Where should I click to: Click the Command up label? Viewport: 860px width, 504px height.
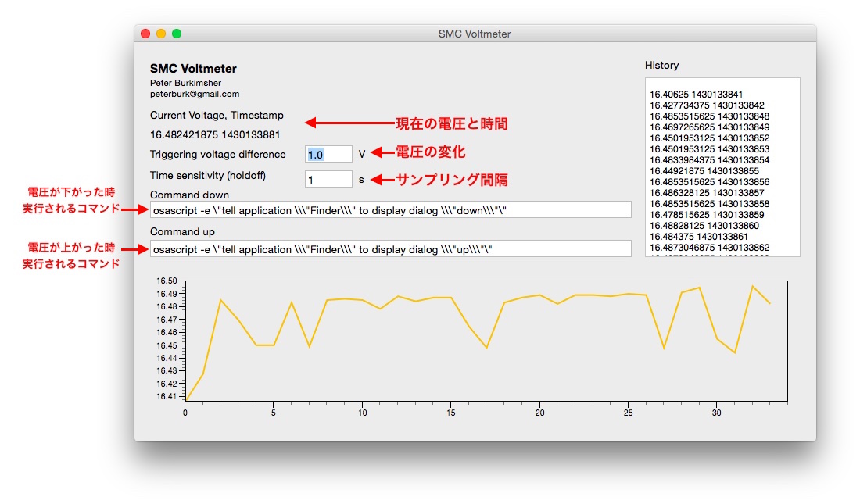tap(182, 231)
